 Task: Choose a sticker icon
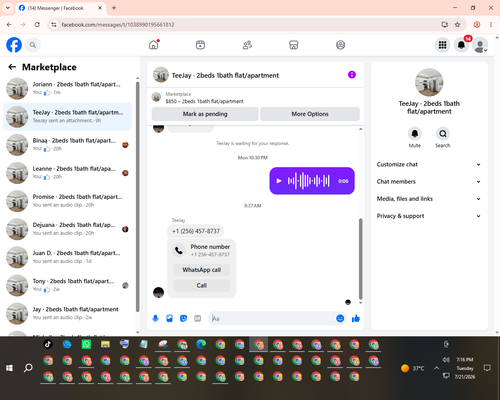[183, 318]
